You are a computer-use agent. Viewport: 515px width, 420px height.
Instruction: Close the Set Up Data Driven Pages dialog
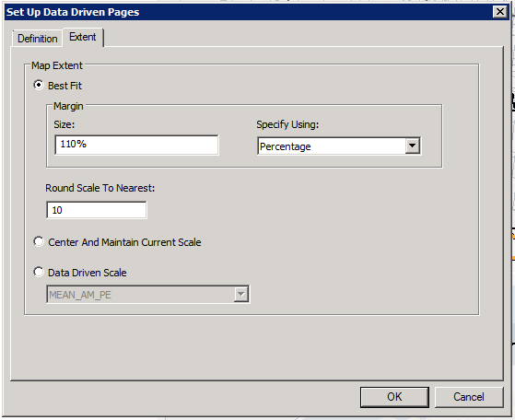[500, 12]
